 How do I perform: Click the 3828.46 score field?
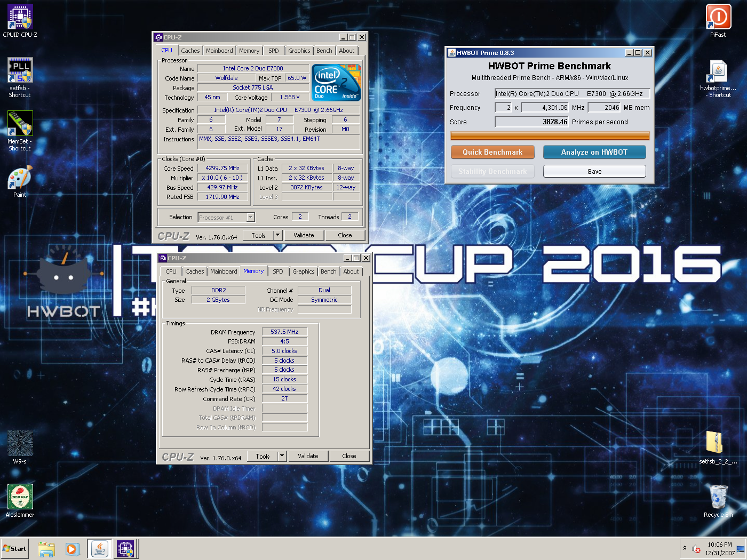coord(531,122)
